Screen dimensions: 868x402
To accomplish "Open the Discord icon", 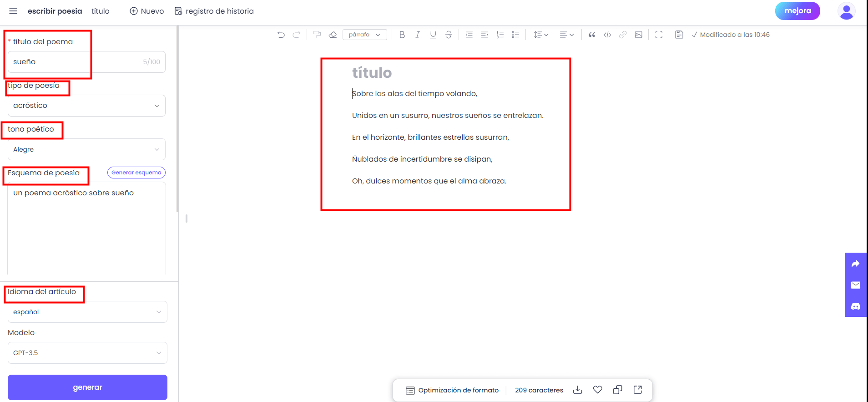I will point(856,306).
